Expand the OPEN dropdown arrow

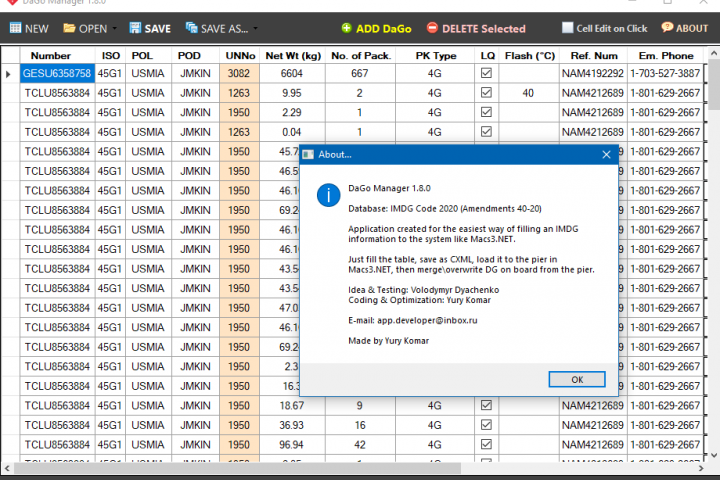point(114,28)
